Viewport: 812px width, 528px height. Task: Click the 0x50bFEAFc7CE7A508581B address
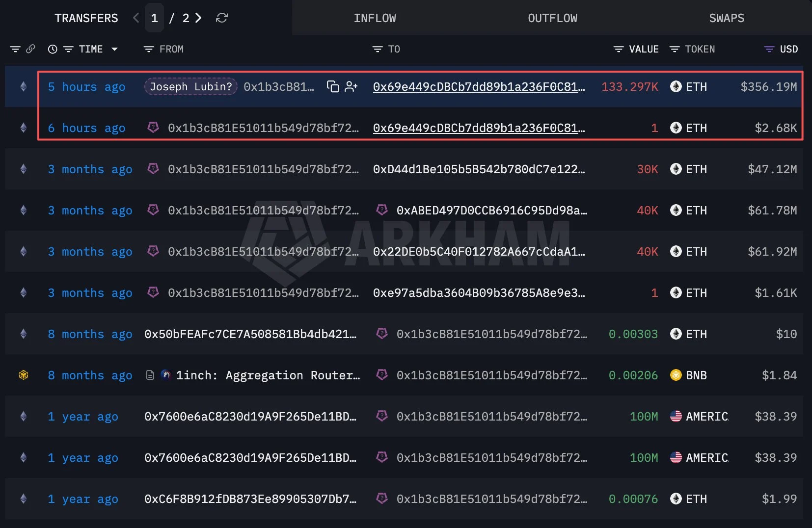tap(250, 334)
